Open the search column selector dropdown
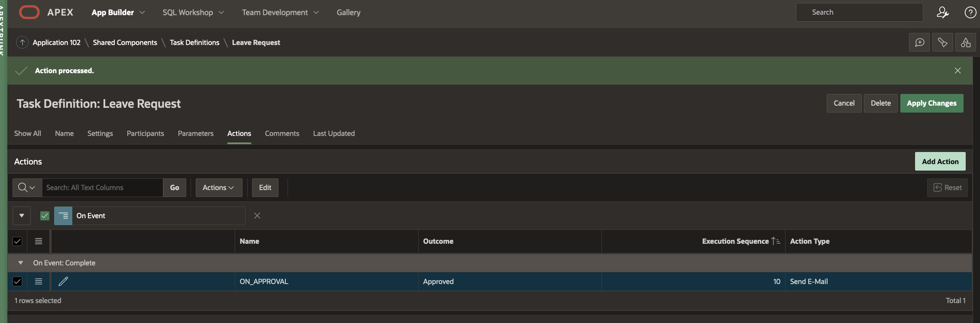 (27, 187)
